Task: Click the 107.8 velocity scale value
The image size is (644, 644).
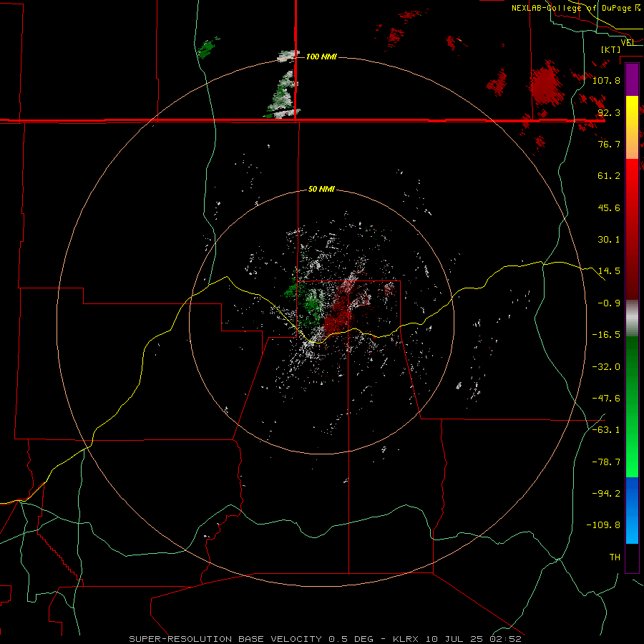Action: [606, 80]
